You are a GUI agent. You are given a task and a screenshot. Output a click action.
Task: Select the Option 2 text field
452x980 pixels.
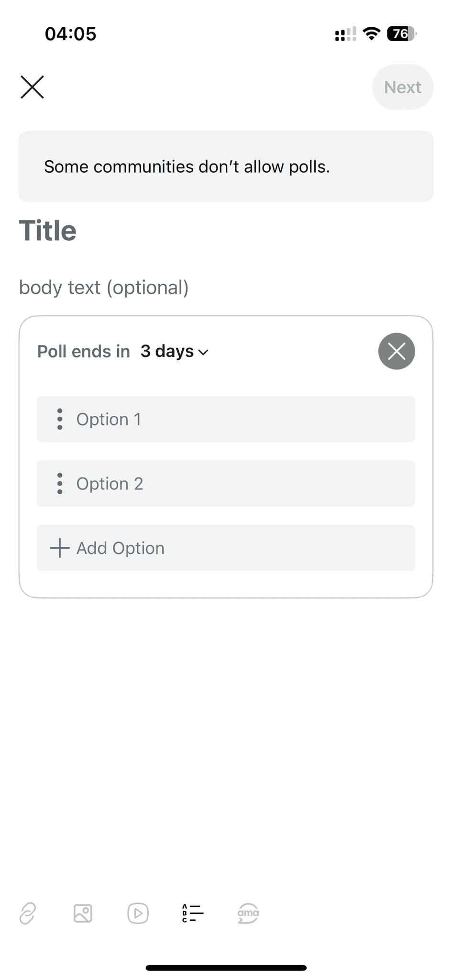click(239, 483)
